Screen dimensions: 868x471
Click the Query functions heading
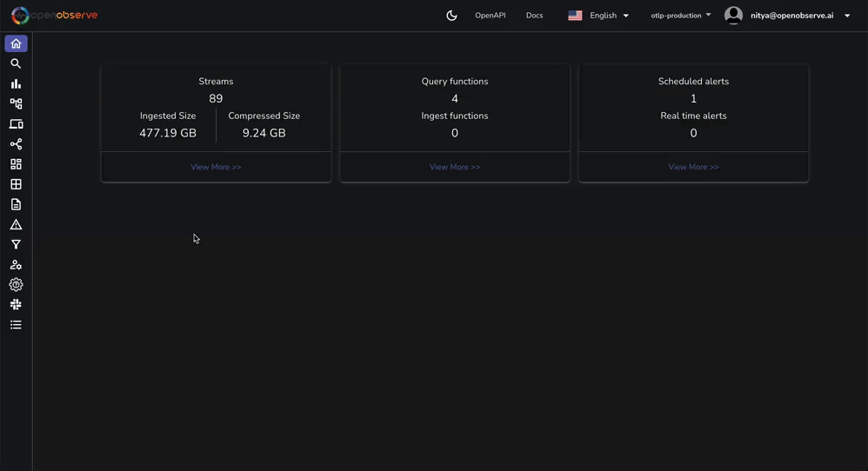click(x=455, y=82)
